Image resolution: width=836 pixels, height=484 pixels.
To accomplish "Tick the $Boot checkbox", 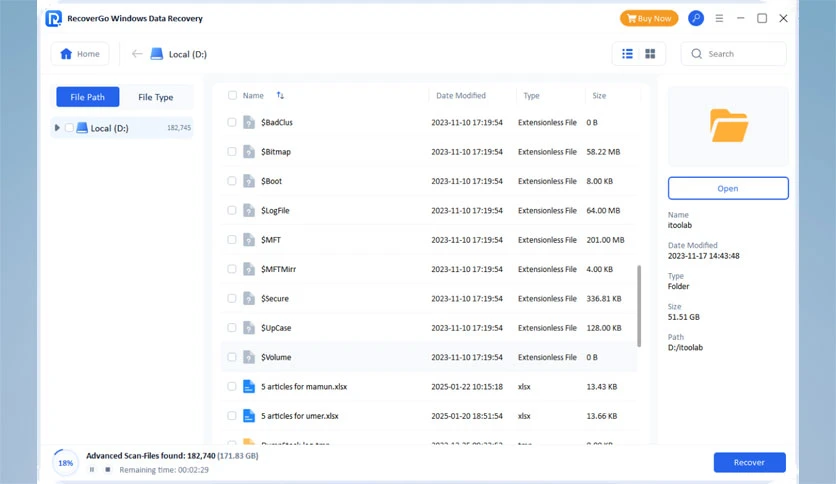I will pyautogui.click(x=232, y=181).
